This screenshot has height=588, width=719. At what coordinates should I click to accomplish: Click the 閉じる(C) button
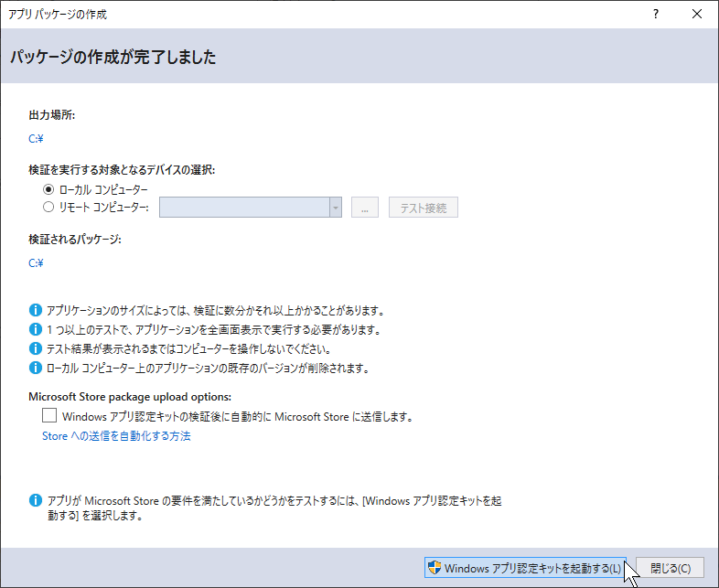670,568
